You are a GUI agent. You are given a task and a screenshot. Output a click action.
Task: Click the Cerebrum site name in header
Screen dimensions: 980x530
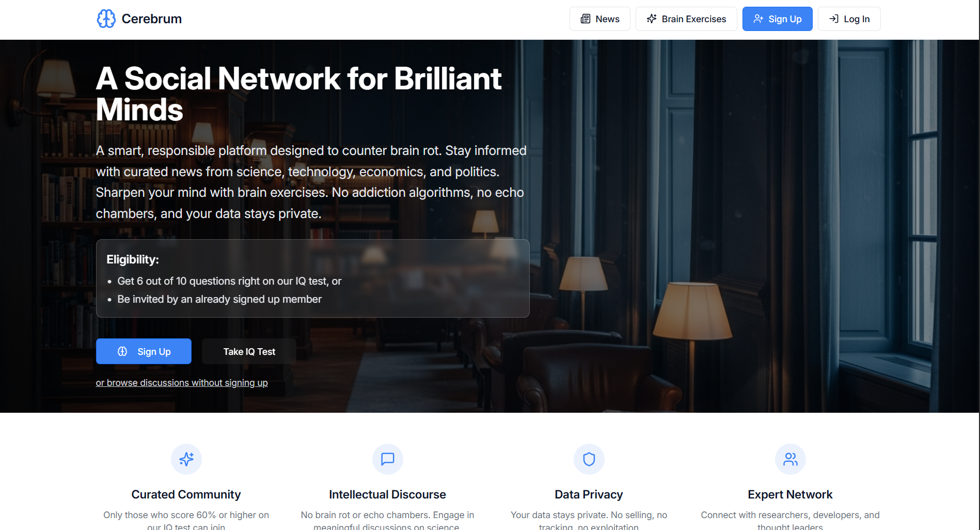(152, 19)
